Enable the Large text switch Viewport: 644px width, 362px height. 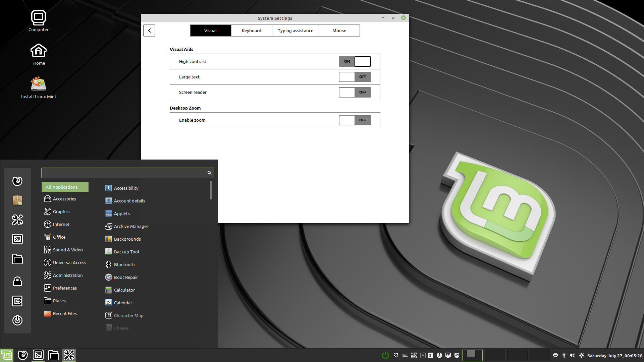pyautogui.click(x=355, y=77)
